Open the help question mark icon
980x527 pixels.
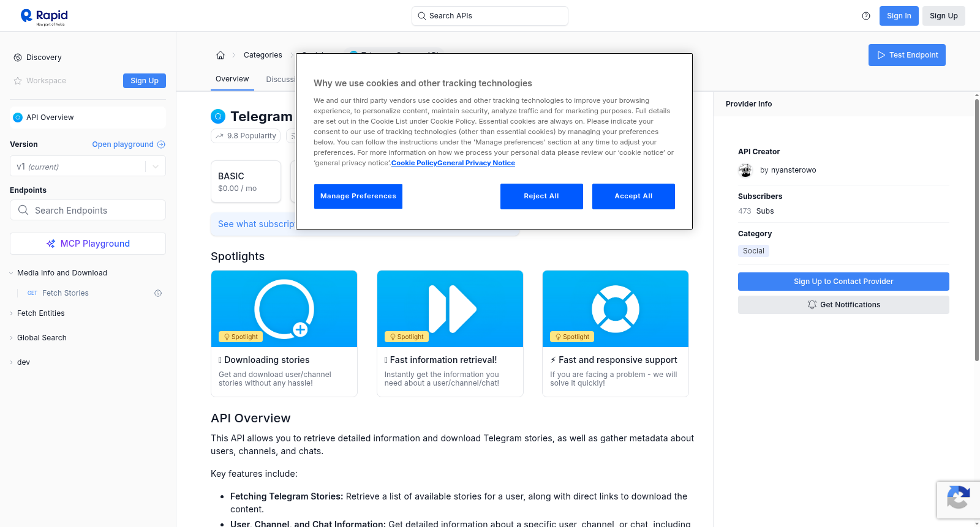(x=866, y=16)
